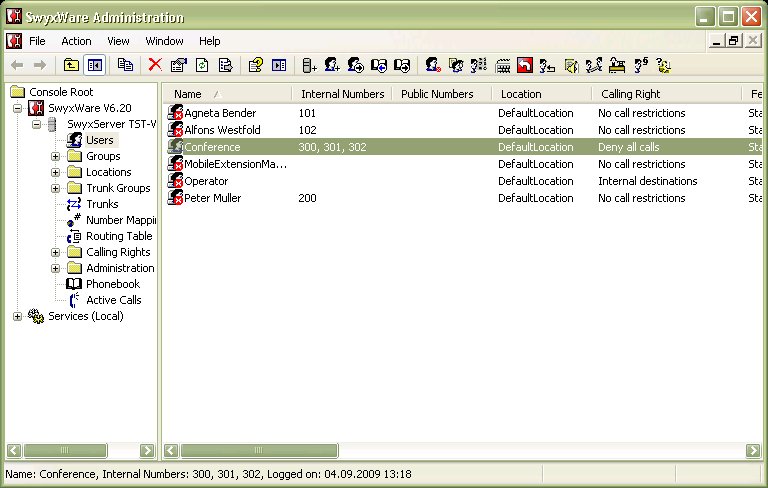This screenshot has height=488, width=768.
Task: Click the user icon with return arrow
Action: 548,65
